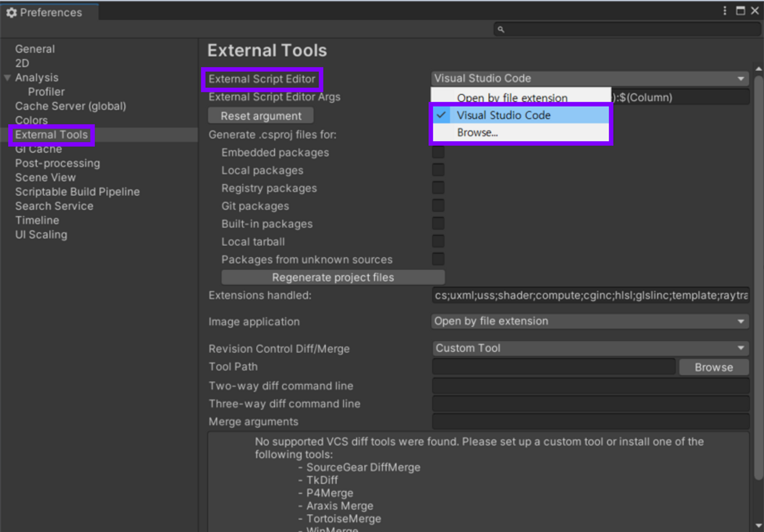Open Image application dropdown
764x532 pixels.
[590, 322]
